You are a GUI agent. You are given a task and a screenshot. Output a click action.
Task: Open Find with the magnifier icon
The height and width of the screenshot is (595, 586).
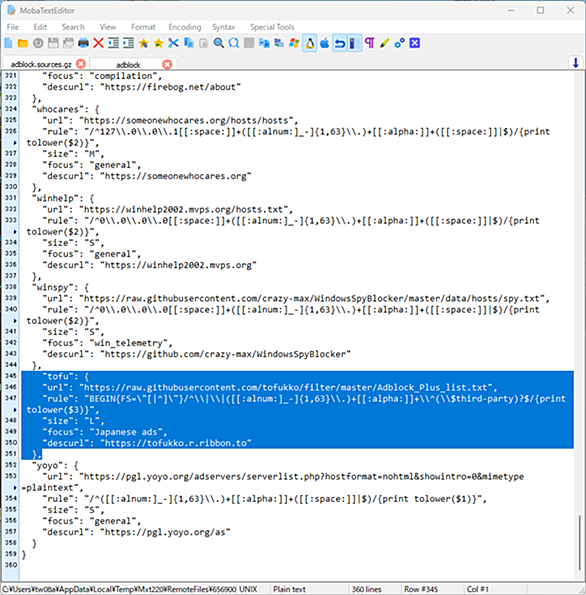click(219, 43)
